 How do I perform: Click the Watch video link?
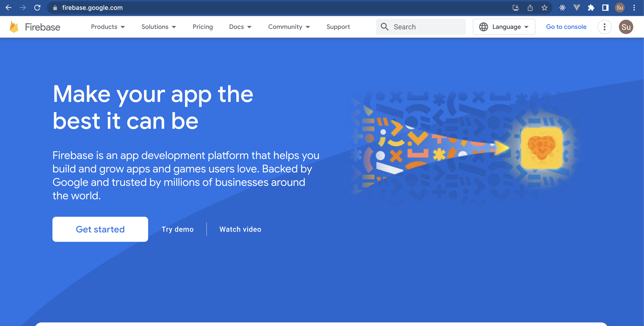[x=240, y=229]
